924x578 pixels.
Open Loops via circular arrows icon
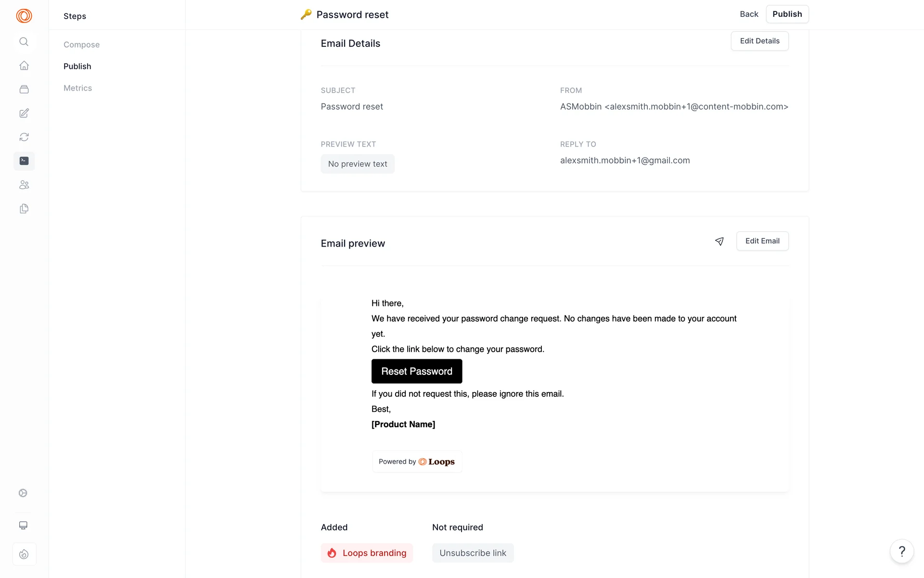tap(24, 137)
